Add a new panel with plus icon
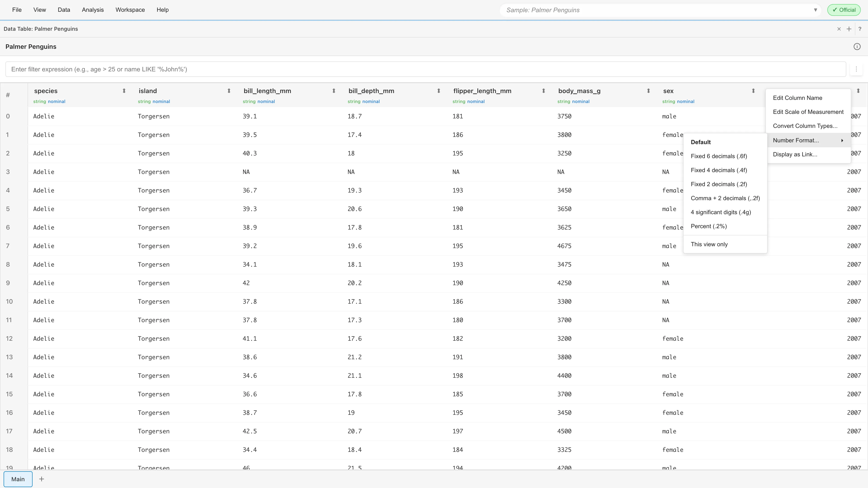 [x=849, y=29]
